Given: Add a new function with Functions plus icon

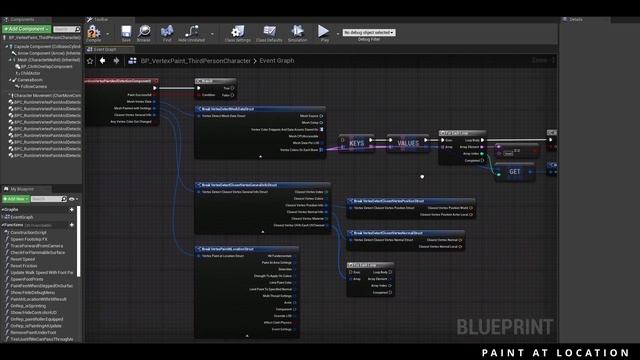Looking at the screenshot, I should [x=72, y=224].
